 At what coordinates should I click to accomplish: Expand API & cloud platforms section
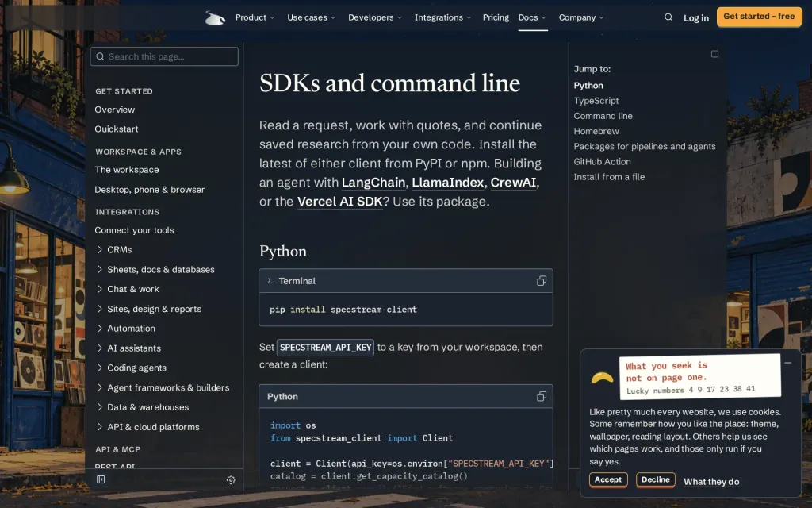[x=147, y=427]
